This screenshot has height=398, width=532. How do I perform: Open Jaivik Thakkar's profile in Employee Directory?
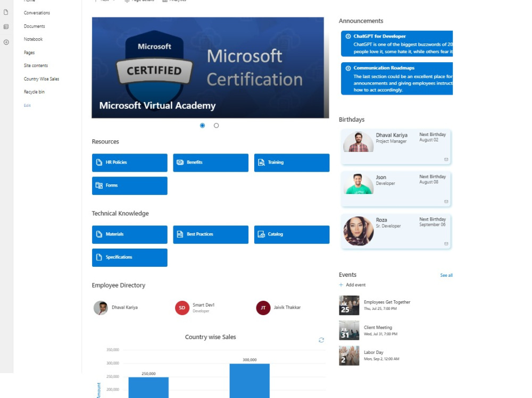point(287,308)
